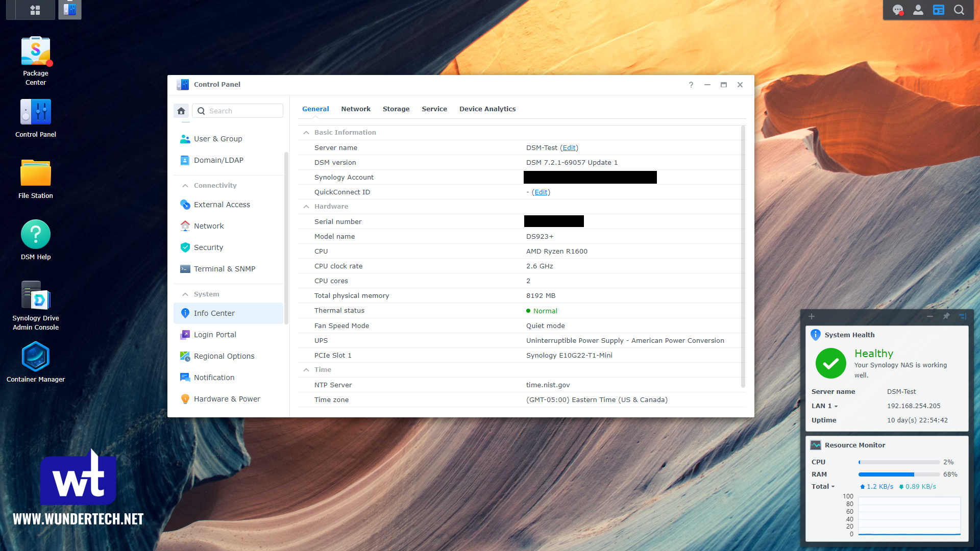
Task: Open Terminal & SNMP settings
Action: tap(228, 269)
